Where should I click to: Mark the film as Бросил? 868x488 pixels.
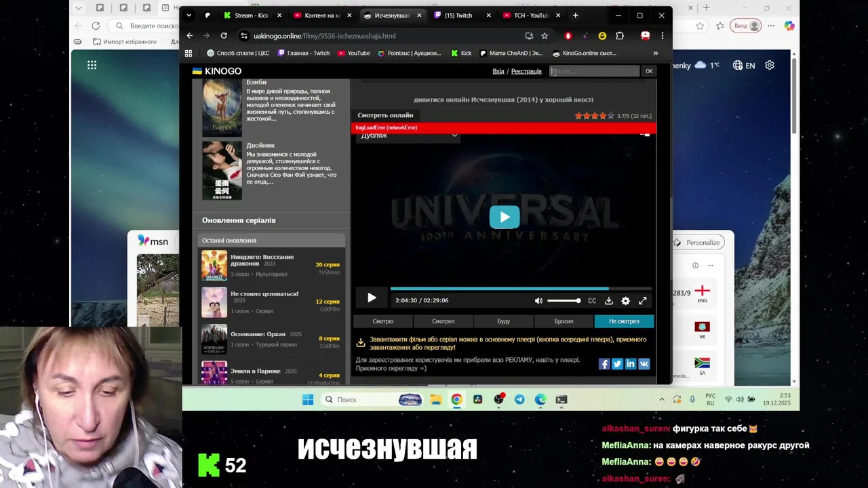click(564, 321)
